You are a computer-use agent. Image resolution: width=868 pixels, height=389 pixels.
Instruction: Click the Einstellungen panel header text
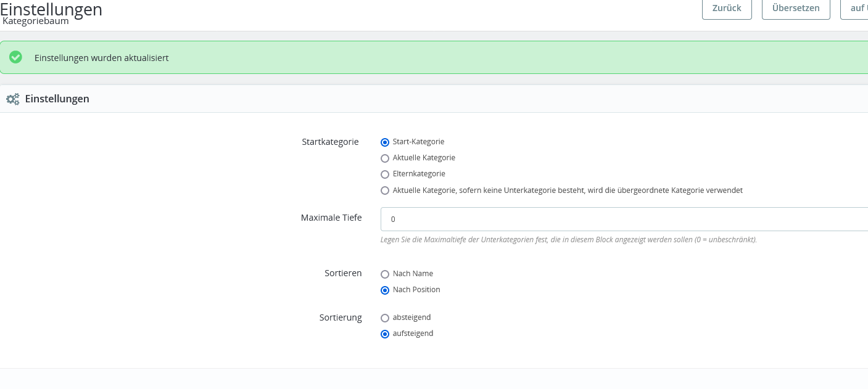57,99
